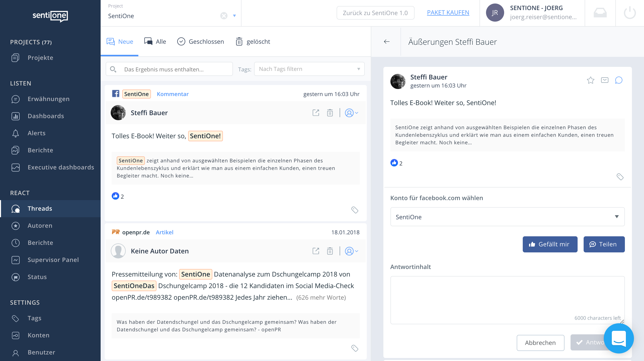Open the Nach Tags filtern dropdown
Viewport: 644px width, 361px height.
pos(309,69)
